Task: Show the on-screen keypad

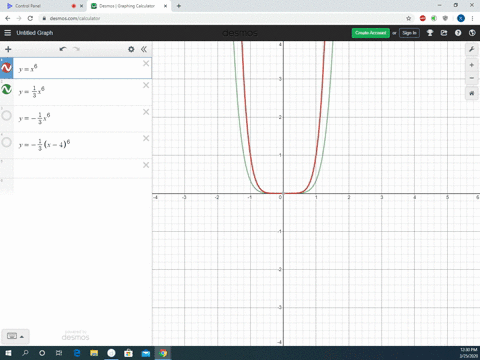Action: [x=15, y=336]
